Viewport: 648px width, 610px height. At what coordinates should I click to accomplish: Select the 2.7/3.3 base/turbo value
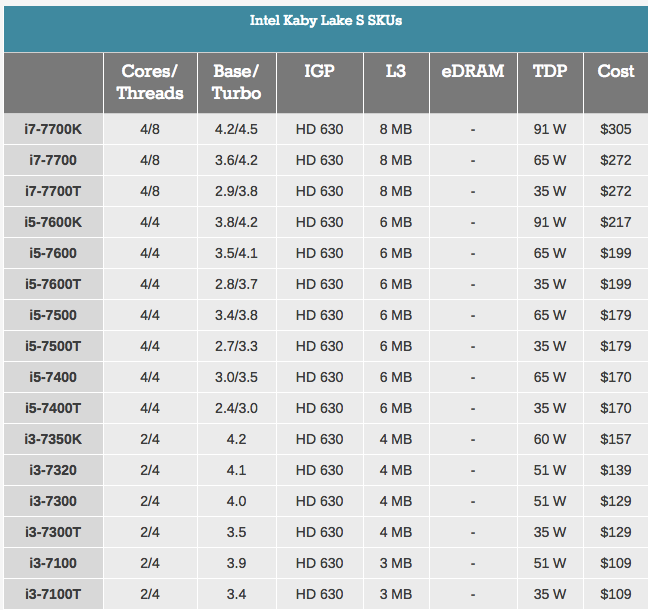236,346
